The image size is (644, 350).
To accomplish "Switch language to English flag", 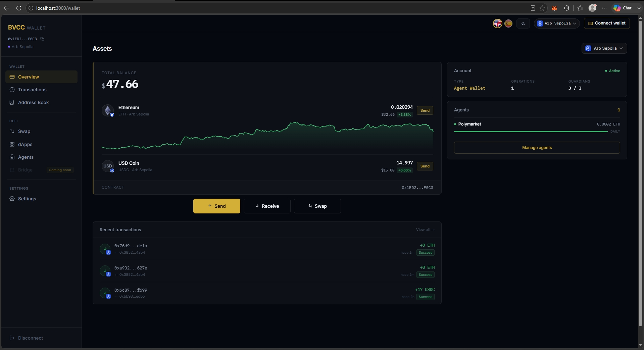I will [x=497, y=23].
